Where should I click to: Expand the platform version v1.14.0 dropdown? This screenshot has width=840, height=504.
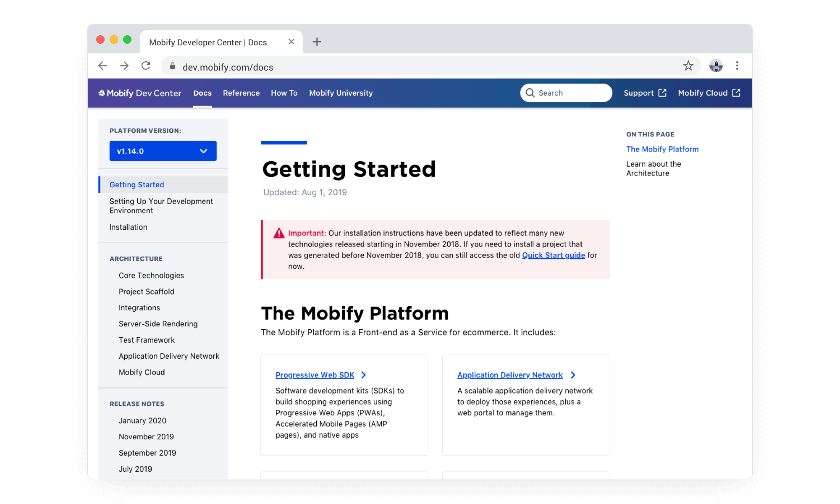(163, 151)
